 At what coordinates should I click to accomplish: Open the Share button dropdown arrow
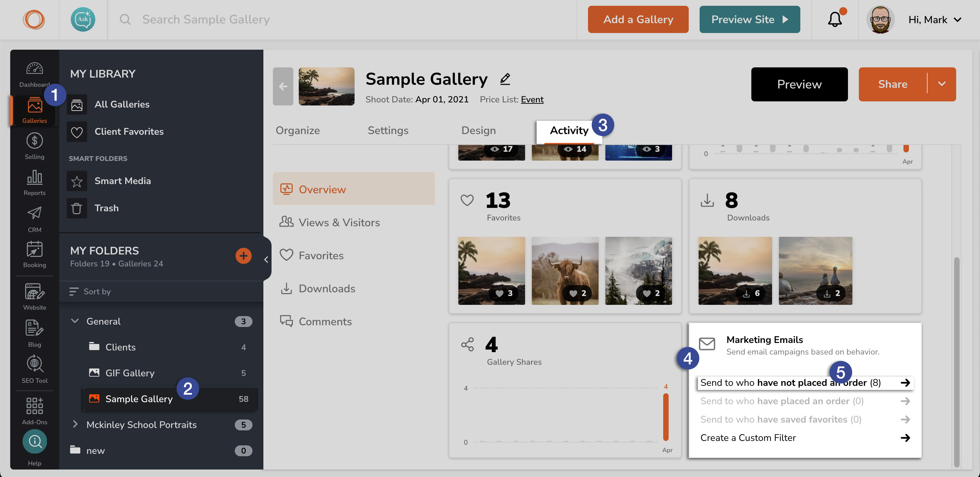point(942,84)
